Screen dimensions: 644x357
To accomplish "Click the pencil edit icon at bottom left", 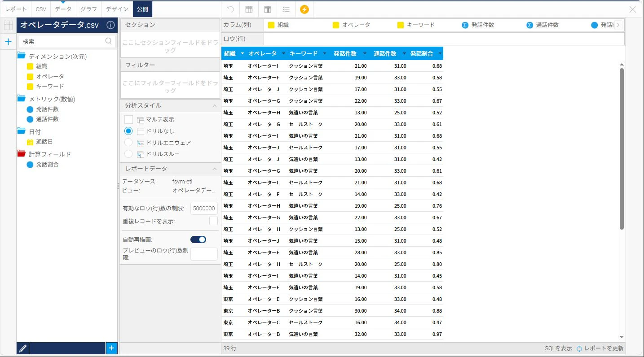I will click(x=23, y=348).
